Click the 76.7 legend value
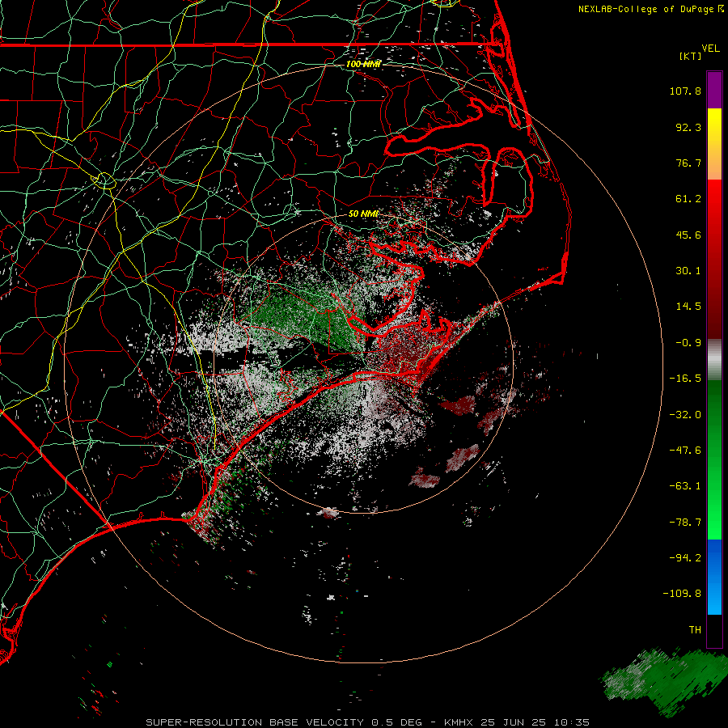This screenshot has height=728, width=728. click(688, 163)
